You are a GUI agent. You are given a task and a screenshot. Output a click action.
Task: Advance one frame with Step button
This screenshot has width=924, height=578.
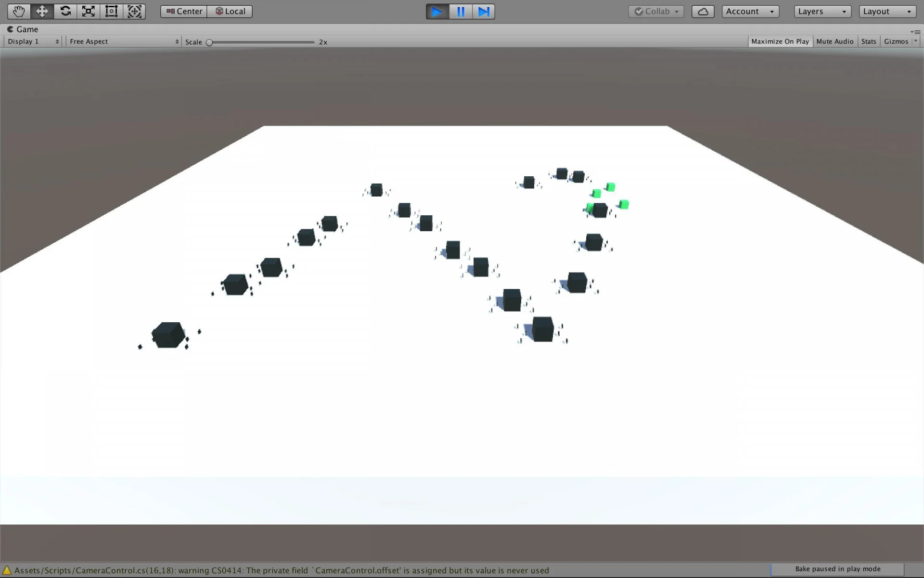point(484,12)
